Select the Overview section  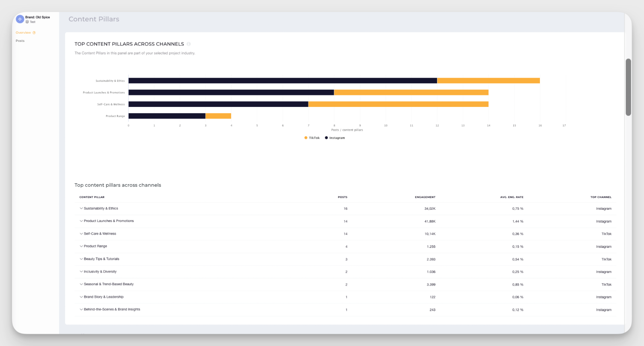click(23, 32)
